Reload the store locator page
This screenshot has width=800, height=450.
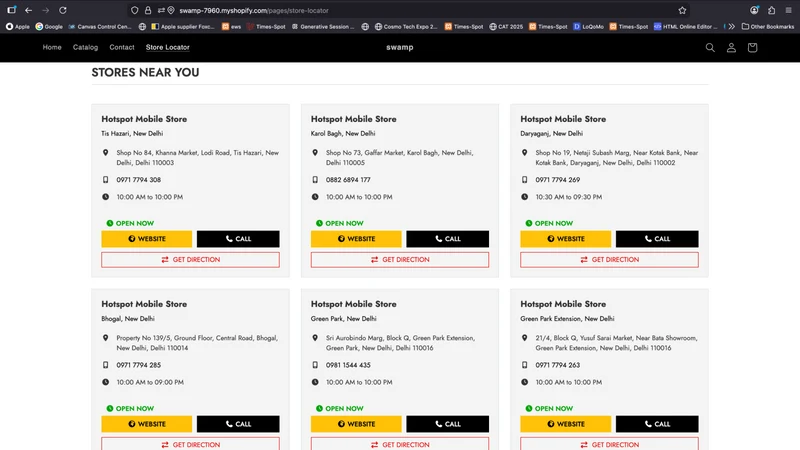tap(63, 10)
